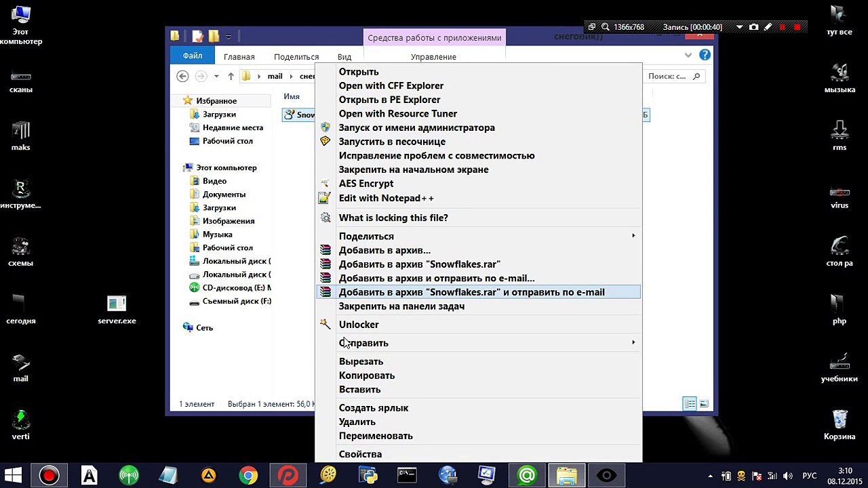
Task: Click 'Открыть' at top of context menu
Action: click(x=479, y=72)
